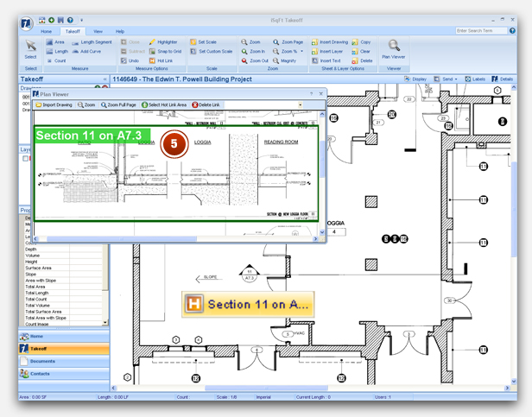Click the Scale : 1/8 status entry

click(226, 397)
